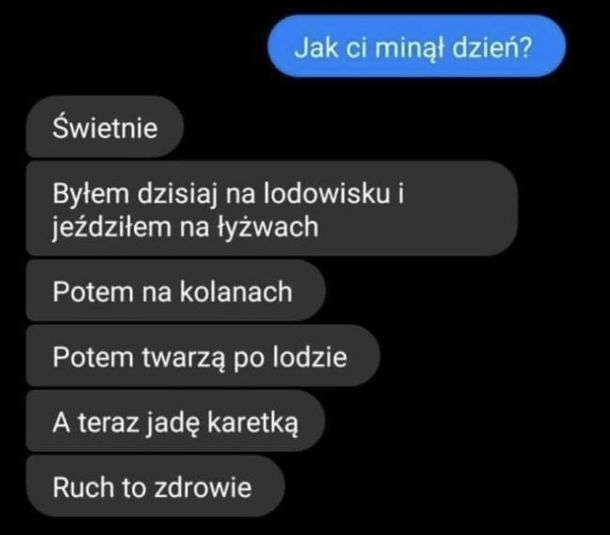Tap the message about lodowisku and łyżwach
This screenshot has height=535, width=610.
pos(272,209)
